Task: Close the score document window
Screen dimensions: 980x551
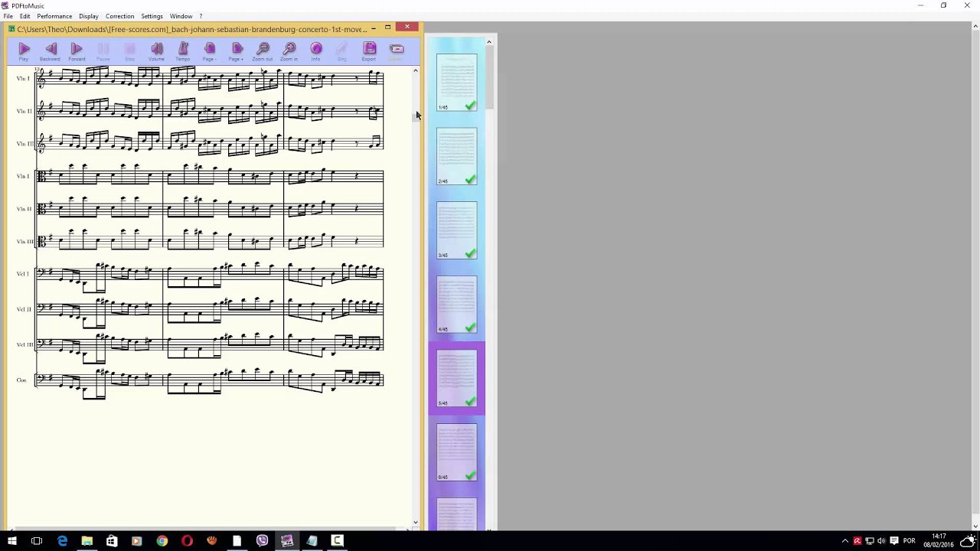Action: coord(407,28)
